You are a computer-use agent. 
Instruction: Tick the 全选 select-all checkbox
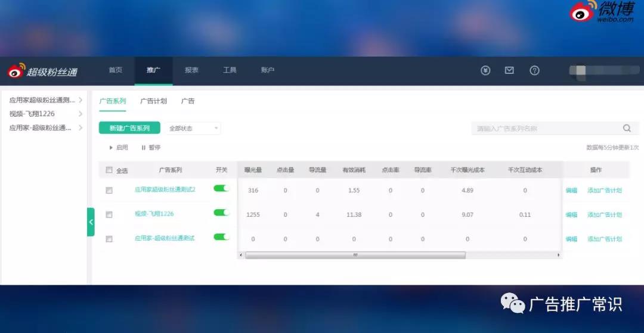point(109,170)
